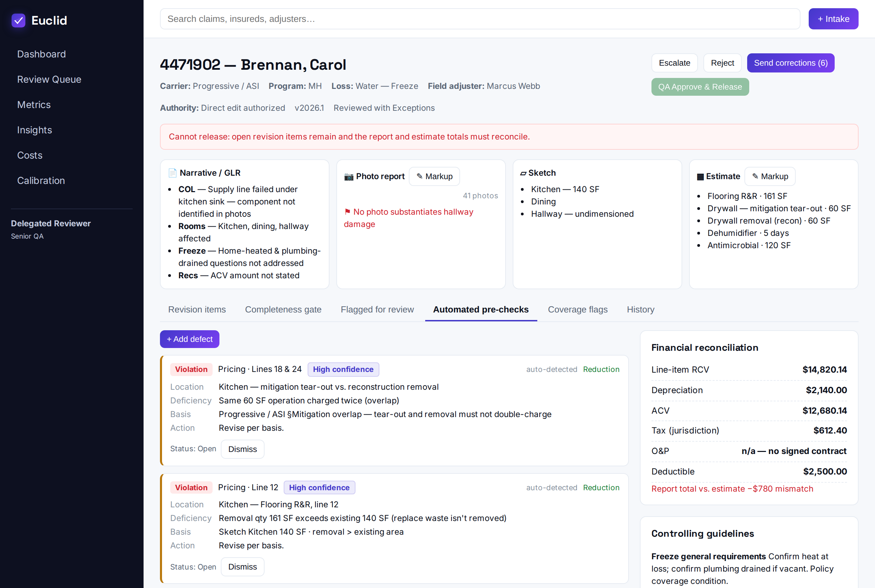Click the 41 photos count

pos(480,196)
